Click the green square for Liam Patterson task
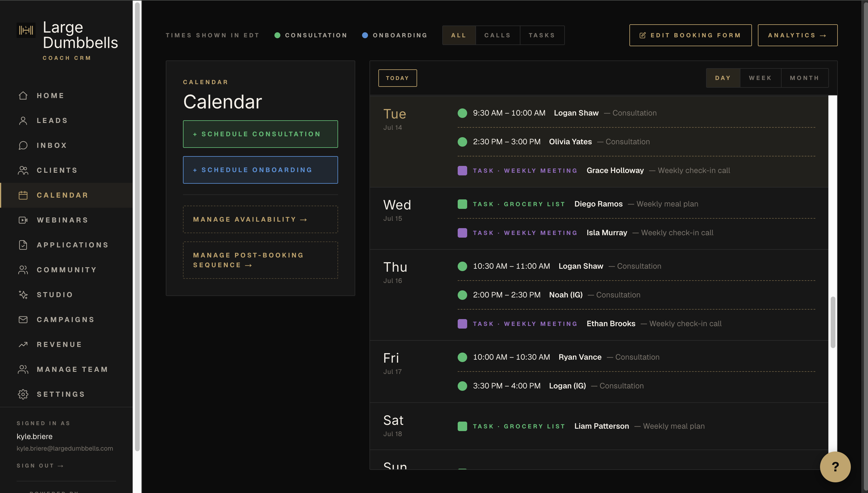Viewport: 868px width, 493px height. [x=462, y=426]
